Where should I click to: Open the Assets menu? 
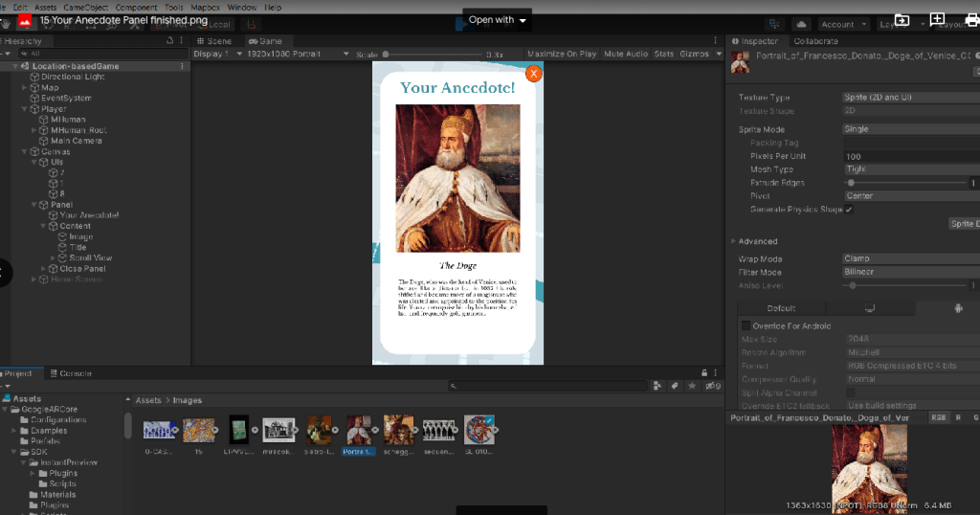coord(46,8)
